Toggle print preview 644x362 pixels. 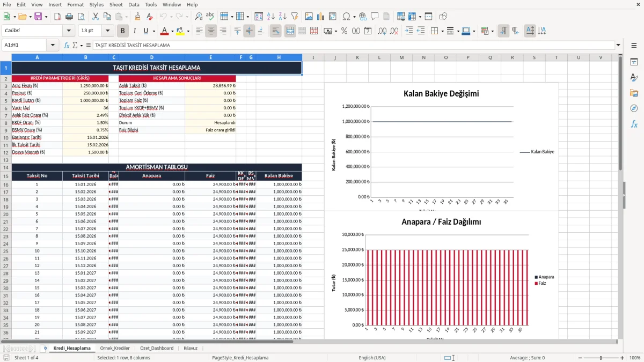click(80, 17)
